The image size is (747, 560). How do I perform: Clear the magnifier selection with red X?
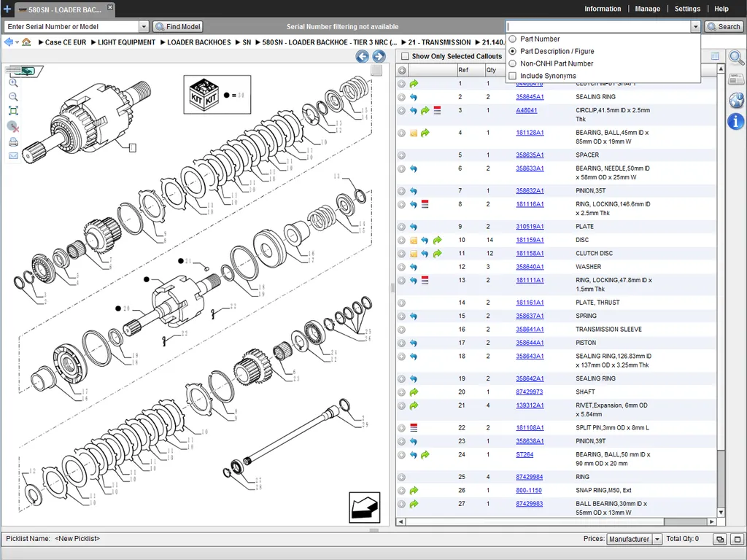tap(13, 127)
